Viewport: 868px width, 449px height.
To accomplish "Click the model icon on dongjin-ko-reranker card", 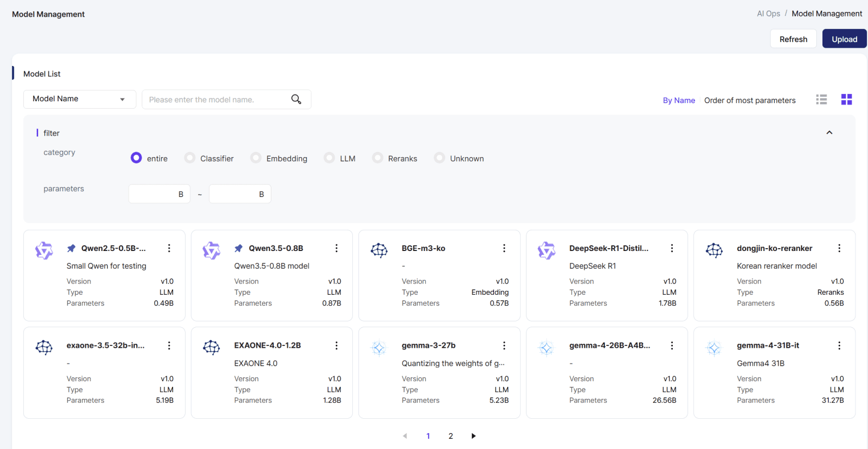I will [714, 250].
